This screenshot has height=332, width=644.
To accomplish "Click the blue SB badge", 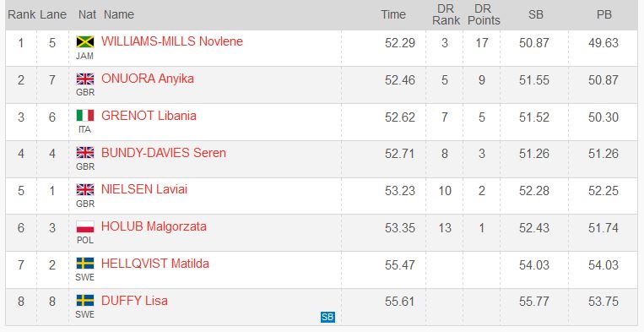I will pyautogui.click(x=327, y=317).
